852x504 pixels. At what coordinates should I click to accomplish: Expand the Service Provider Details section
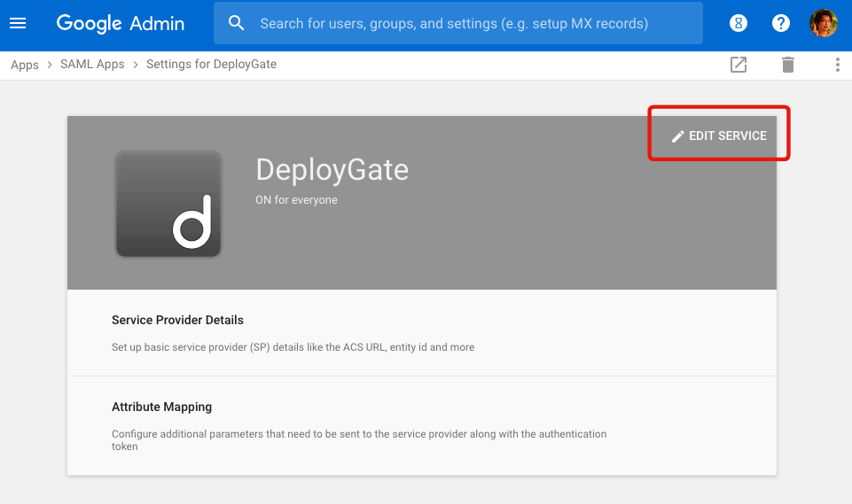tap(422, 333)
